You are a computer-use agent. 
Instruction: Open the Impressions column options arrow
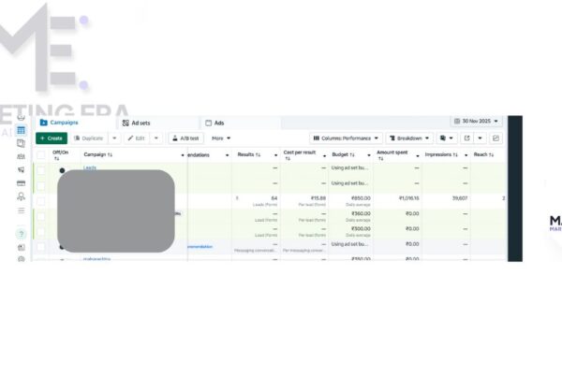466,155
